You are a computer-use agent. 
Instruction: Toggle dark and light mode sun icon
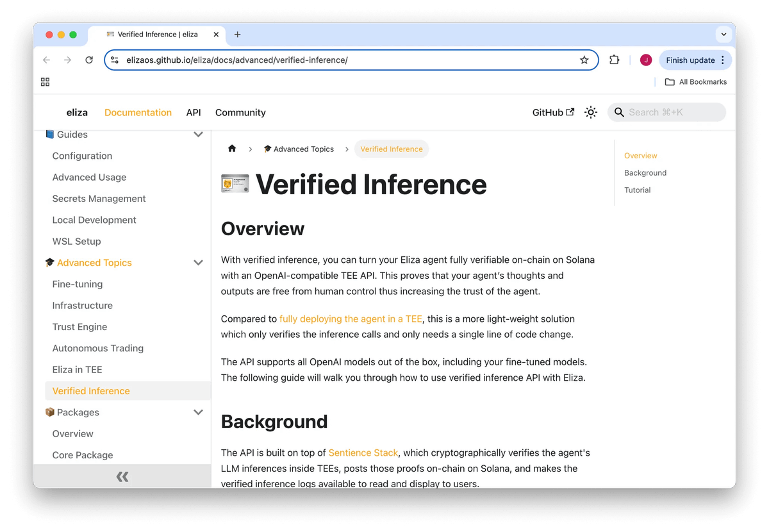point(591,112)
